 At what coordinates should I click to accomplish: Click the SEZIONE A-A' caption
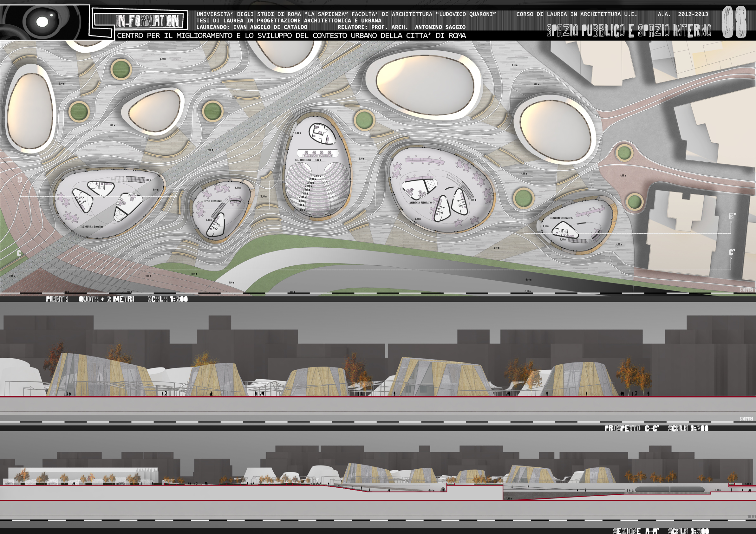click(636, 531)
